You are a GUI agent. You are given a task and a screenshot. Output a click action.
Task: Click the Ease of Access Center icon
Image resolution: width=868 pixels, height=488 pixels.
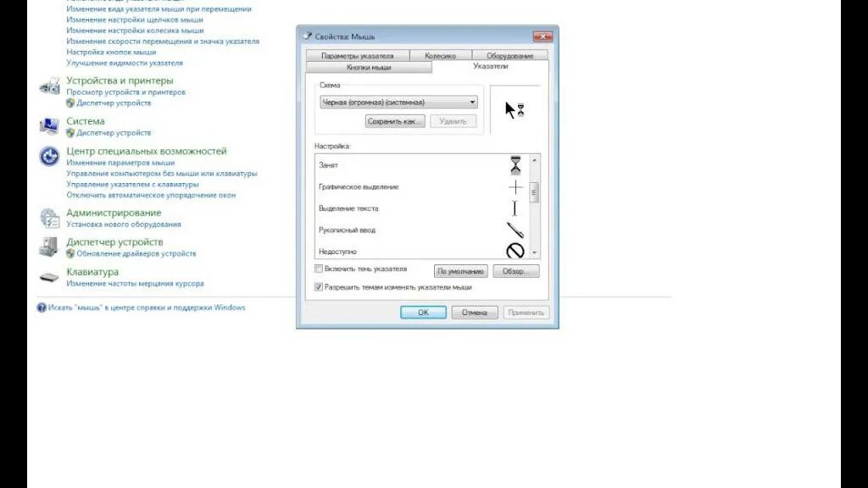coord(49,156)
